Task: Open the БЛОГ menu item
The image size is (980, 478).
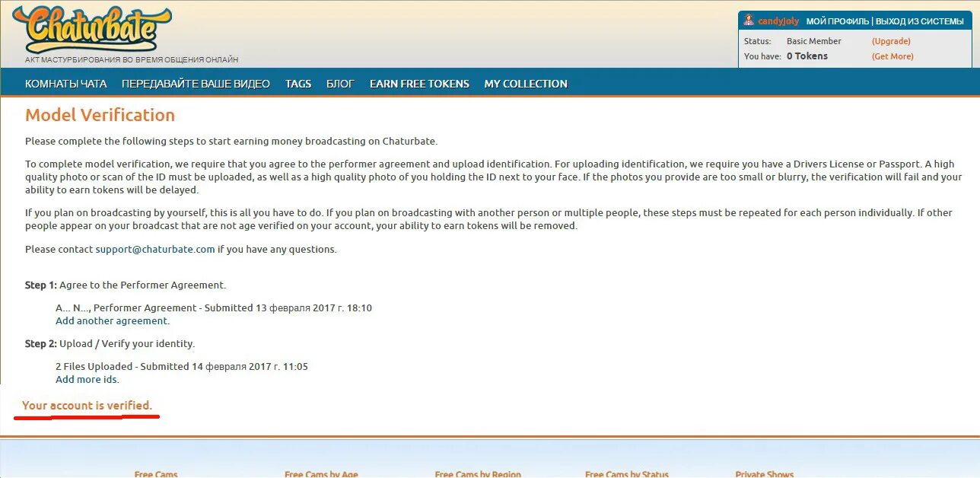Action: 340,84
